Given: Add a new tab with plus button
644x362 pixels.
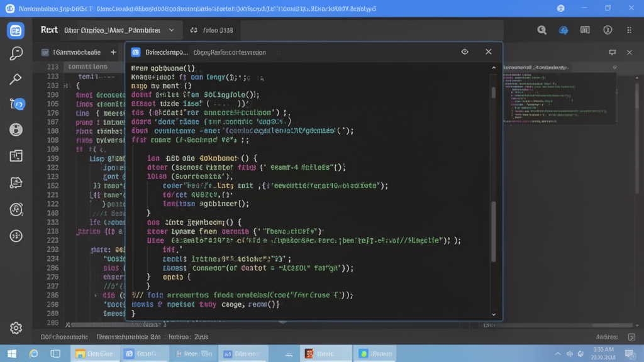Looking at the screenshot, I should 113,53.
